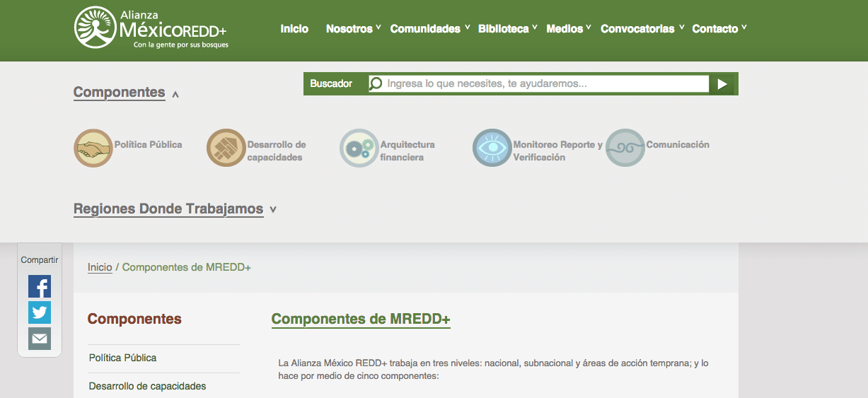Click the Inicio breadcrumb link

pos(100,267)
